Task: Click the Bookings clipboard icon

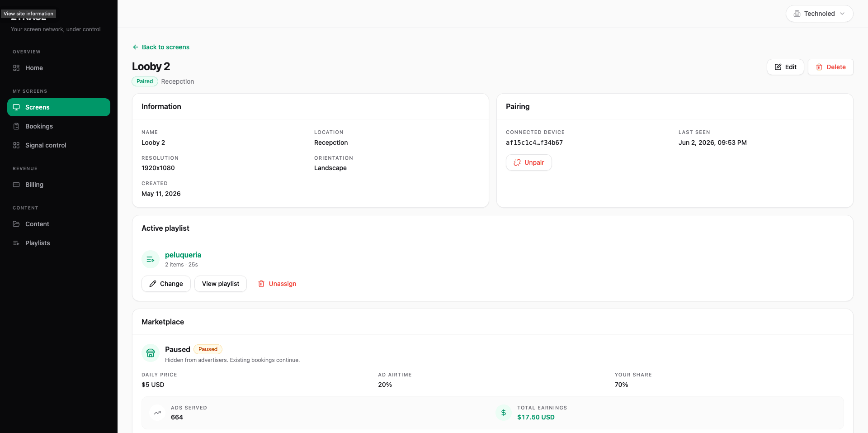Action: (x=16, y=126)
